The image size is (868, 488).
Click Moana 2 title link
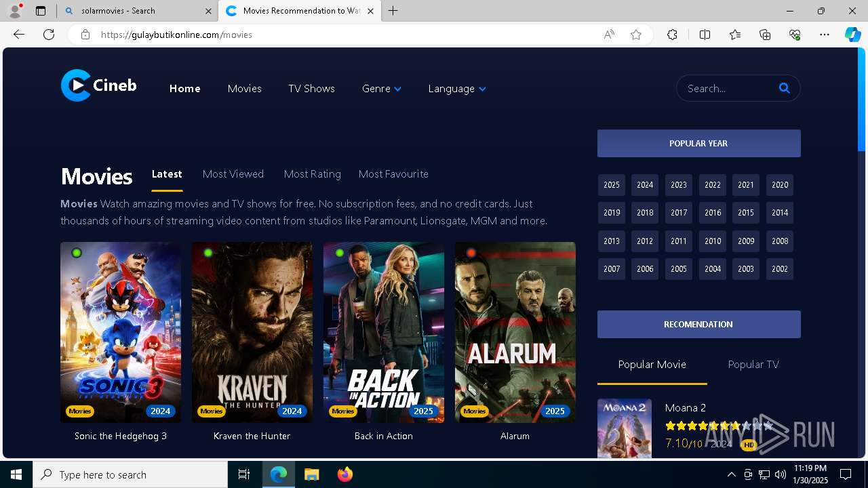click(686, 407)
